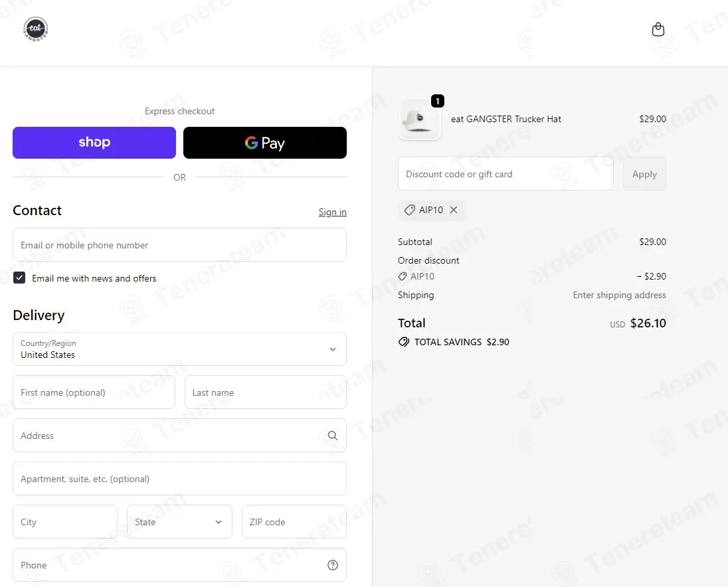Focus the Email or mobile phone field
The width and height of the screenshot is (728, 587).
point(180,244)
